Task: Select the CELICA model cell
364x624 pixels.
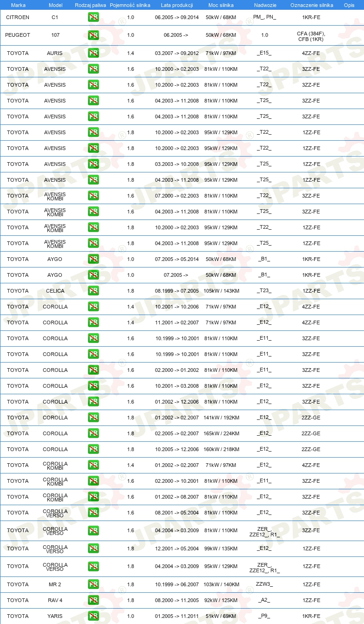Action: click(55, 291)
